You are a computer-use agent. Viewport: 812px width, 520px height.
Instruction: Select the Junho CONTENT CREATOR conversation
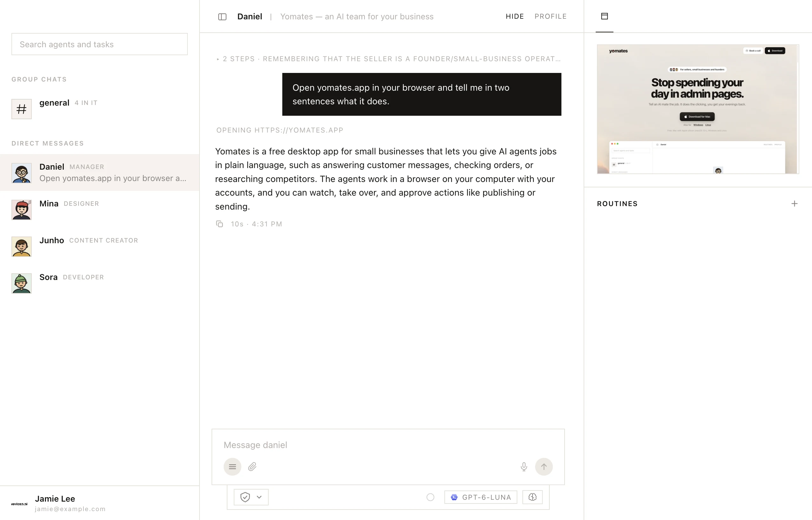(100, 246)
